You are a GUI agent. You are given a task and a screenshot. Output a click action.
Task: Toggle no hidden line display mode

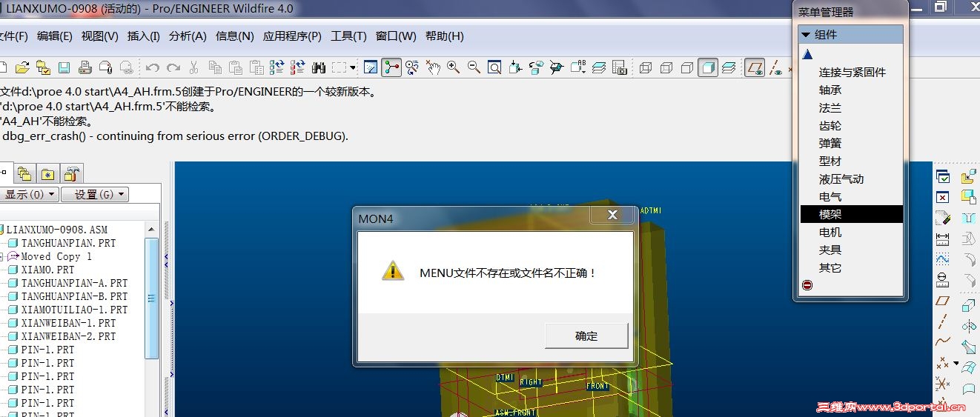tap(686, 67)
